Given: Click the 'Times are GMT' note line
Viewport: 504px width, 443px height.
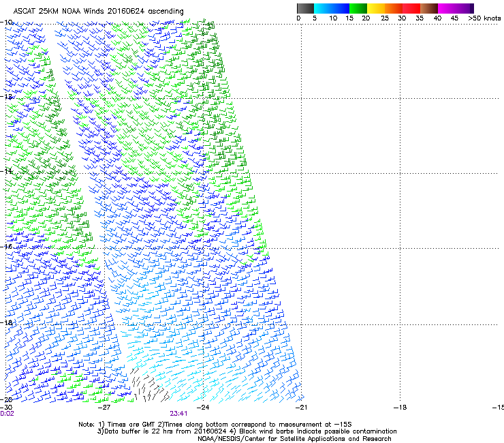Looking at the screenshot, I should pyautogui.click(x=215, y=425).
